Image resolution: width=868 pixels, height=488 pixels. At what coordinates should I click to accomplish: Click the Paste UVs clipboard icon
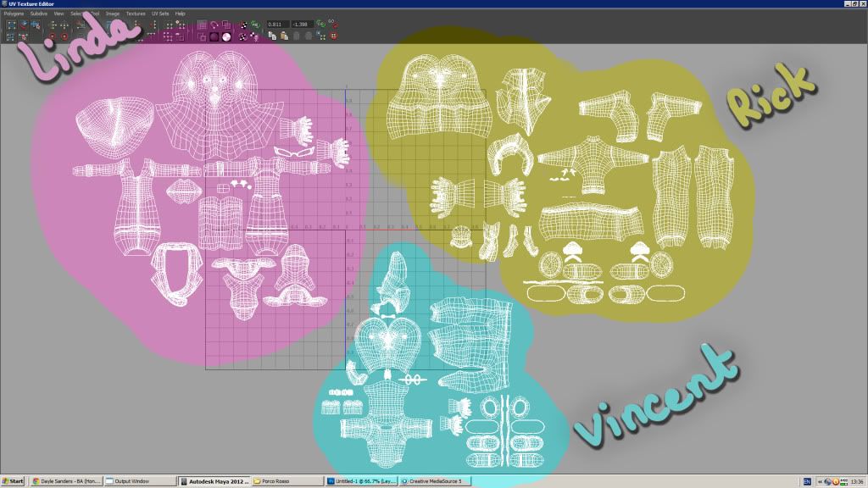point(284,36)
